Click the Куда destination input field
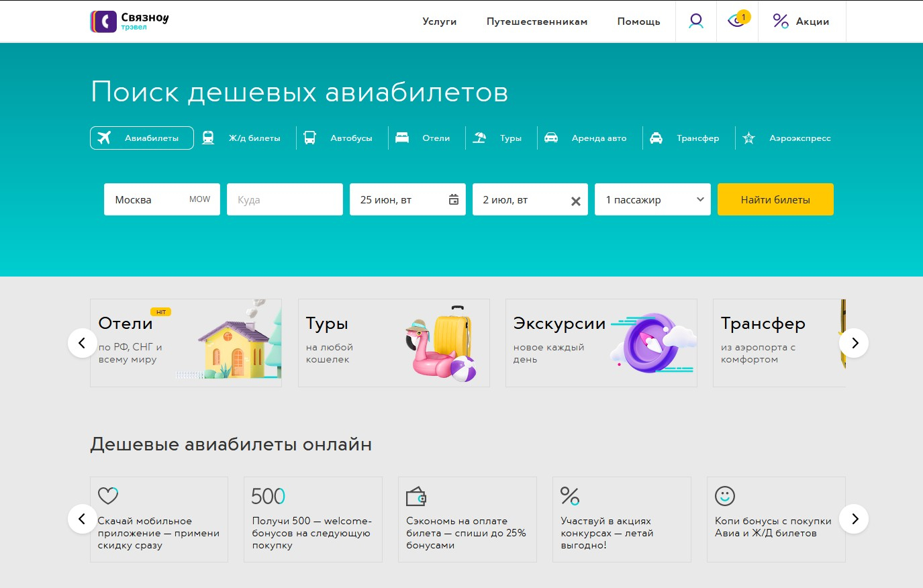Screen dimensions: 923x588 (285, 200)
